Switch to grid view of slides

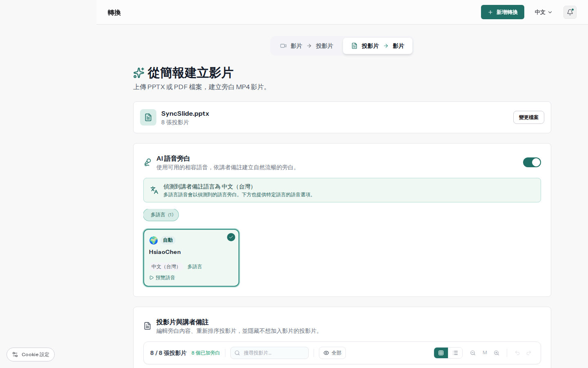(x=441, y=353)
